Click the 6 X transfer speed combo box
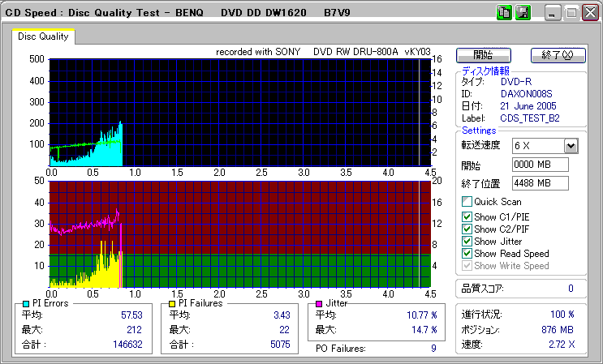This screenshot has width=603, height=364. click(x=545, y=146)
